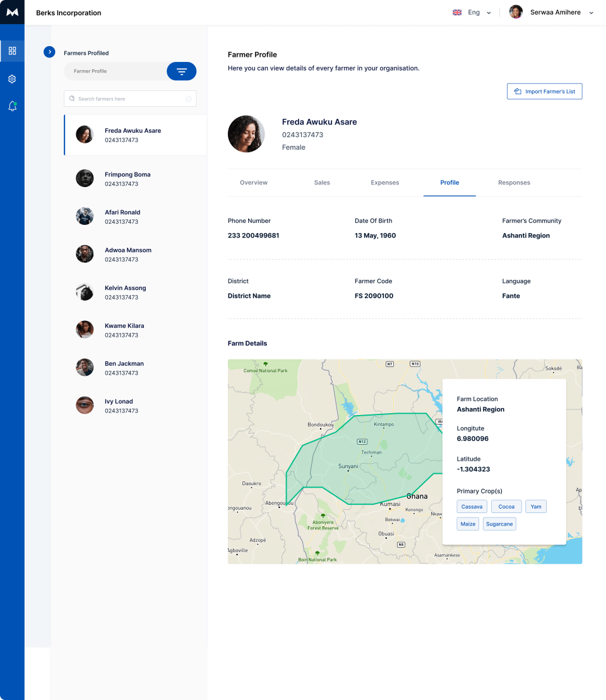Open the dashboard grid icon in sidebar
The height and width of the screenshot is (700, 606).
[x=12, y=51]
